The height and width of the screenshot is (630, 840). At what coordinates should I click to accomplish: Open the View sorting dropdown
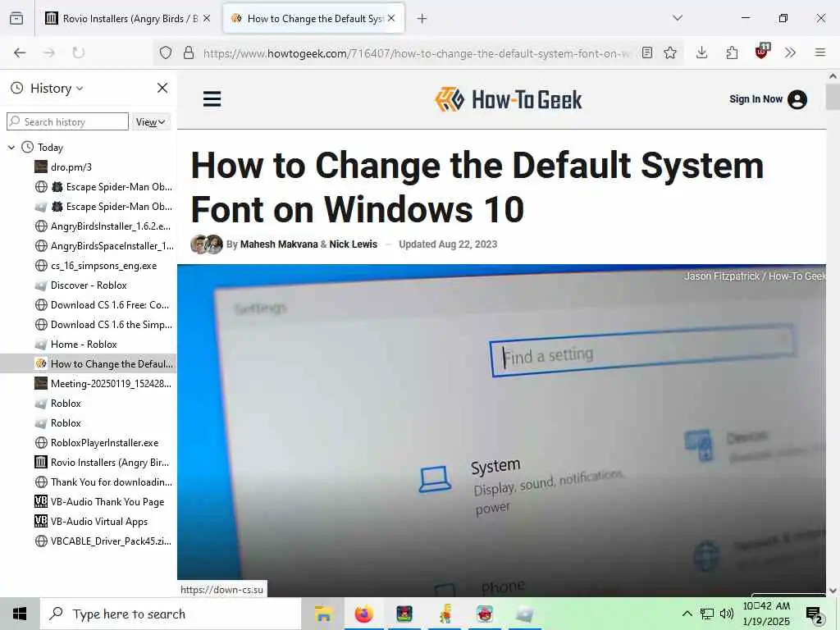click(x=151, y=122)
